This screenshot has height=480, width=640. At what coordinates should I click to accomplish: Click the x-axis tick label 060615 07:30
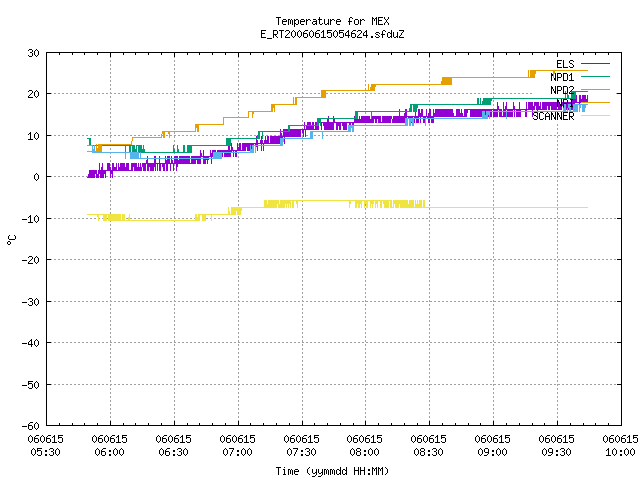coord(301,446)
